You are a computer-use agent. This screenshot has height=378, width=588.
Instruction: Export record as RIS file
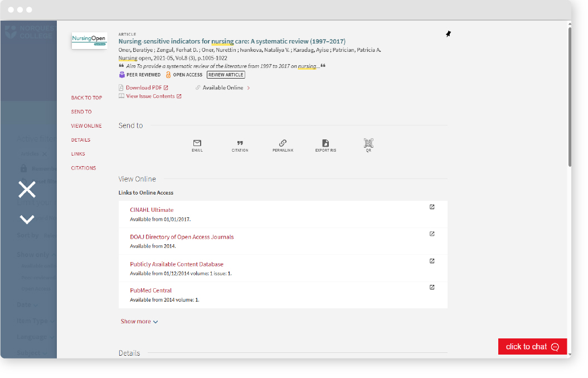pyautogui.click(x=325, y=146)
